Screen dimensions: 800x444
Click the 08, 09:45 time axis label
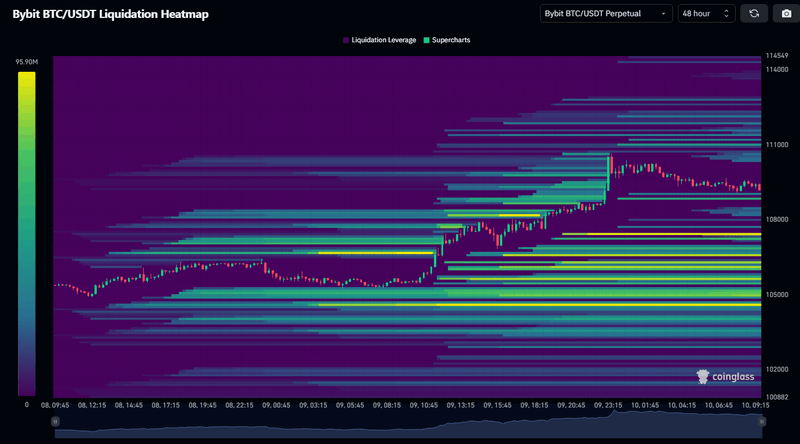click(55, 405)
